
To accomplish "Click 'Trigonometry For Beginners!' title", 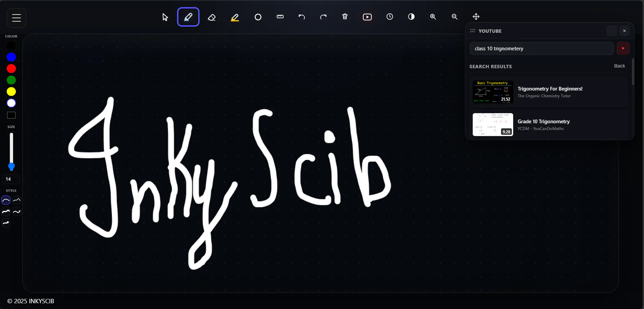I will [x=550, y=89].
